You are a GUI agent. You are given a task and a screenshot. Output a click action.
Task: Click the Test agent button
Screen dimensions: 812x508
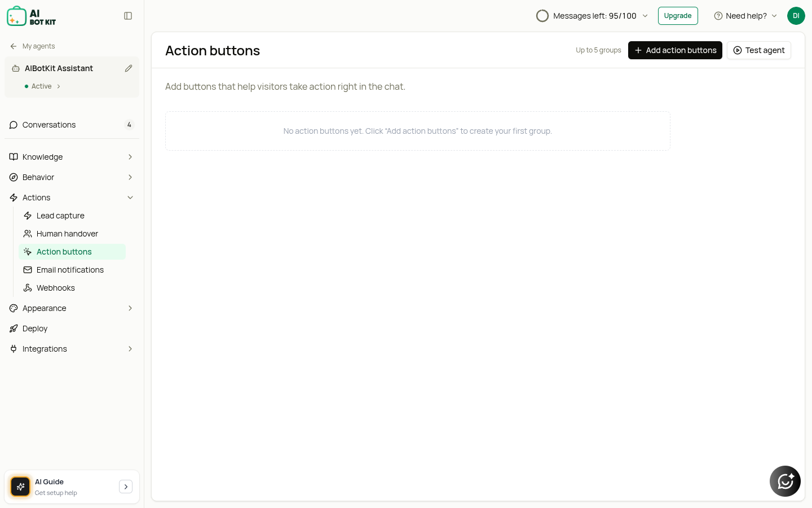tap(759, 50)
